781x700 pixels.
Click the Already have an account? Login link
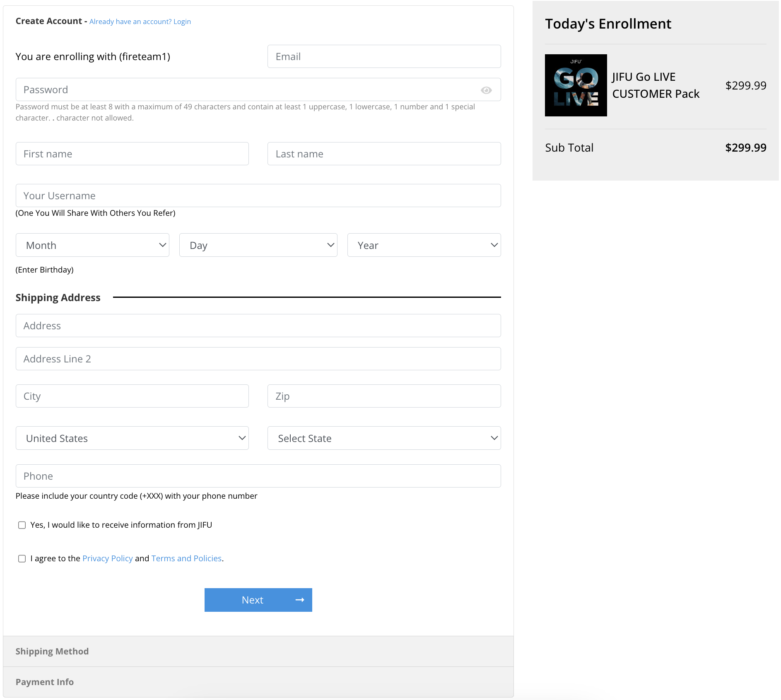(140, 22)
